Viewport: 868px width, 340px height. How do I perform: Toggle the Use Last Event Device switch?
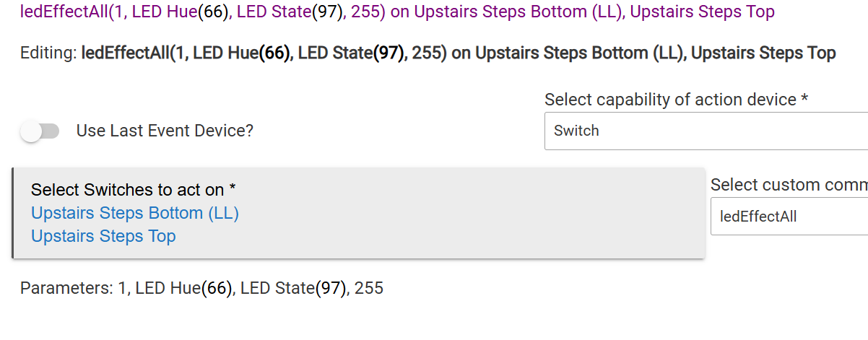click(40, 131)
